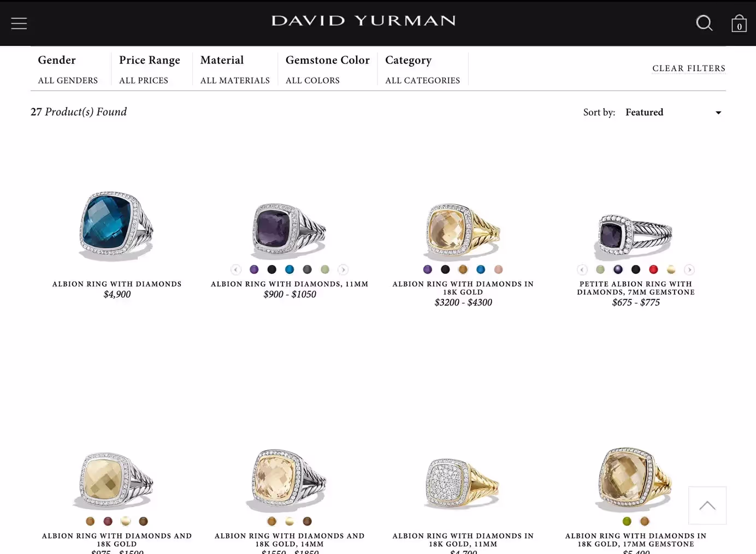Open the Albion Ring with Diamonds $4,900 title

(x=117, y=284)
